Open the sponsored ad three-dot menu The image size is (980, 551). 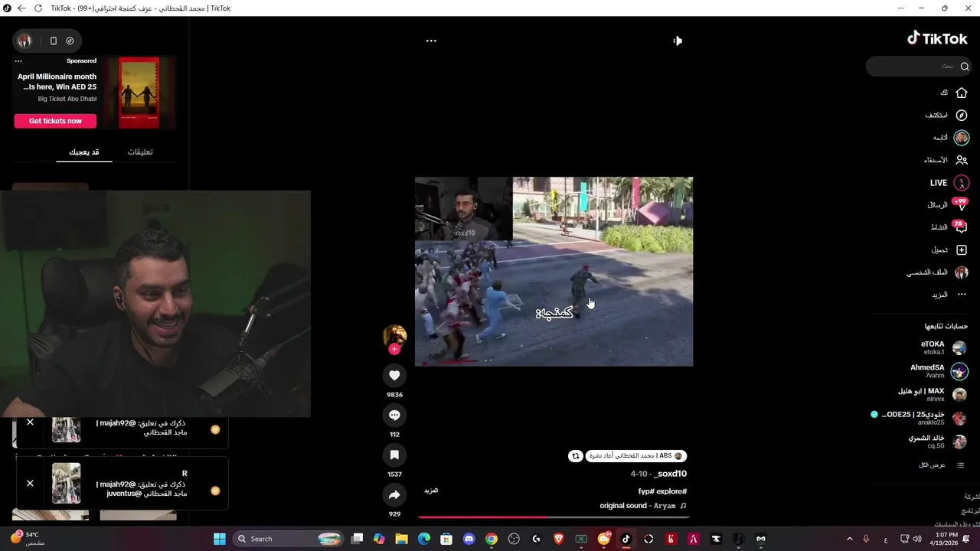18,60
